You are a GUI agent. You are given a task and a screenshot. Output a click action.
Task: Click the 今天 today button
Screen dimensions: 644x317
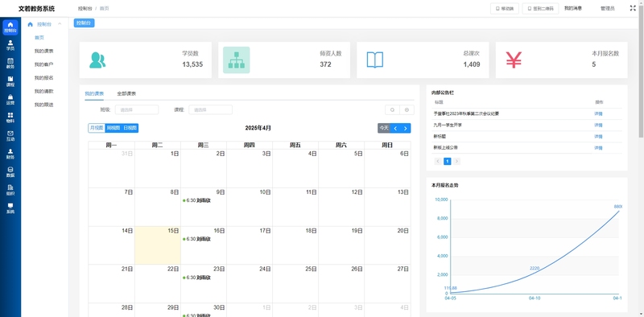point(384,128)
